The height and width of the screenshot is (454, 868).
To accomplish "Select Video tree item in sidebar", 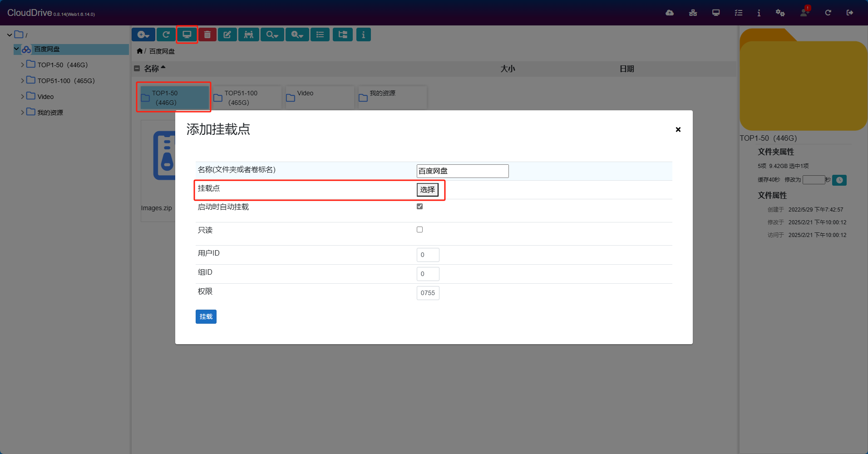I will click(x=45, y=97).
